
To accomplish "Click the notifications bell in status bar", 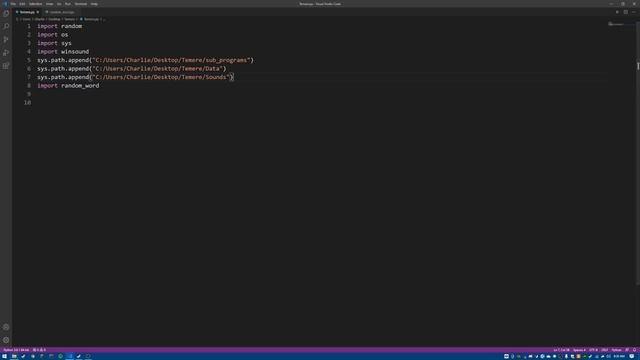I will pyautogui.click(x=634, y=350).
